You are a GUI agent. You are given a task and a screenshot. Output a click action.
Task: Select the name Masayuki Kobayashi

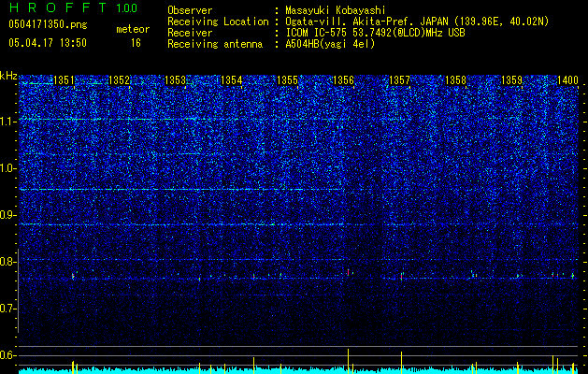coord(336,10)
